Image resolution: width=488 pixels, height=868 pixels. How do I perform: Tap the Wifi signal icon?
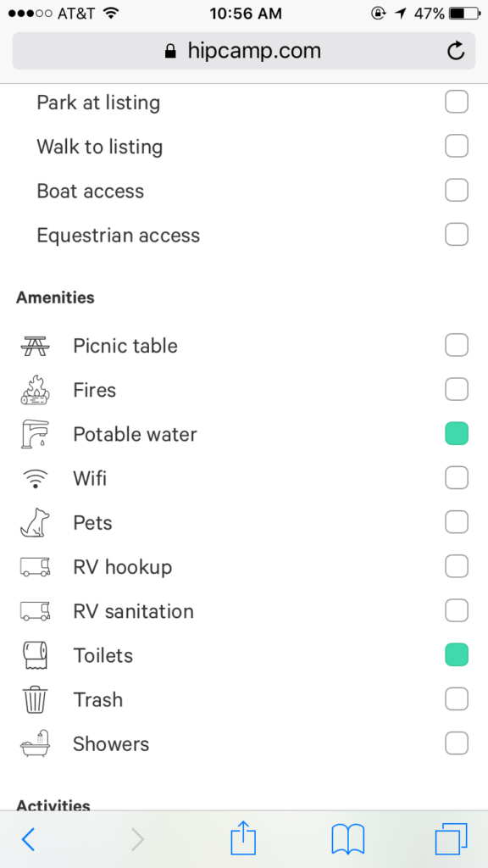(x=36, y=478)
